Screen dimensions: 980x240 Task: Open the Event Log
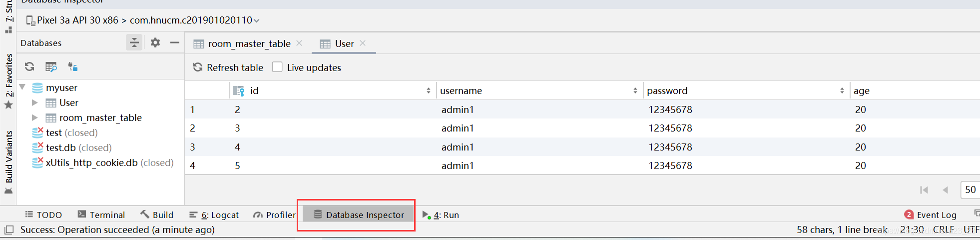[x=937, y=214]
